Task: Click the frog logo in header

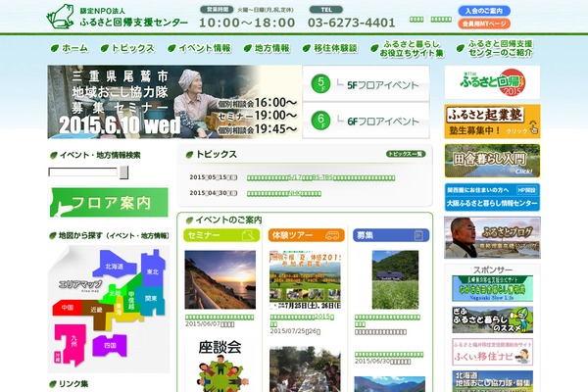Action: pyautogui.click(x=60, y=17)
